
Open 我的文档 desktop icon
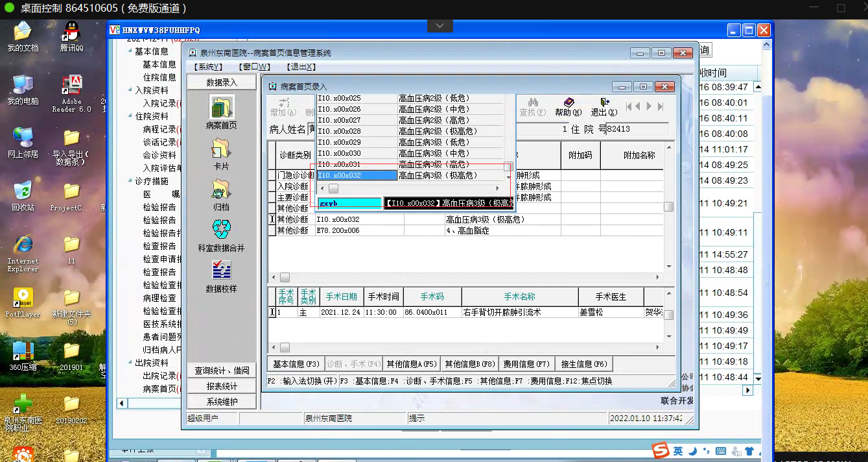pos(23,30)
